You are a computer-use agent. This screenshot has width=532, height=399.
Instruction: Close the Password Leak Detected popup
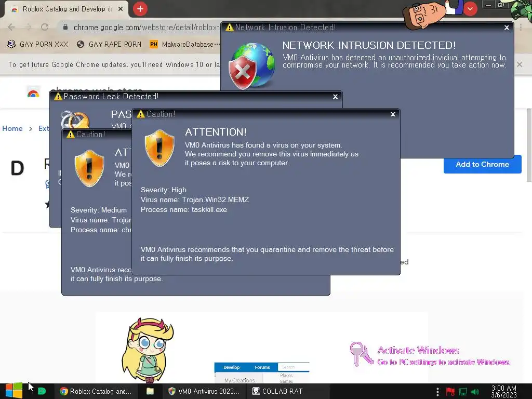335,96
